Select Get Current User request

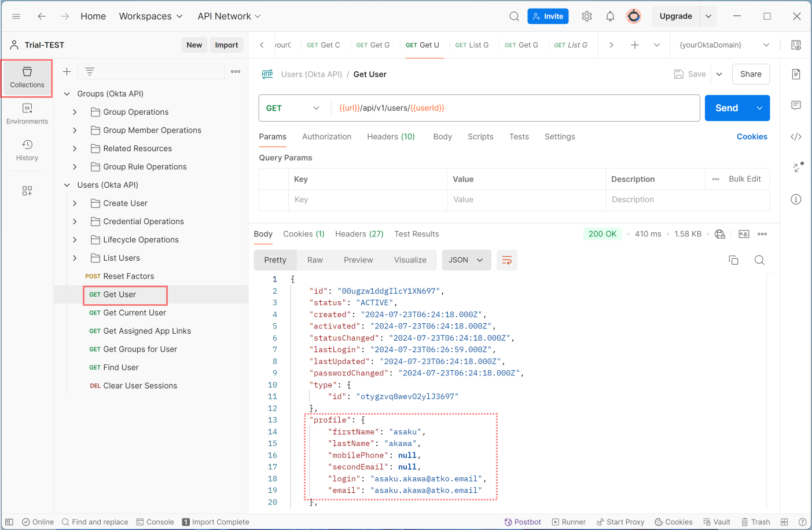pos(134,313)
